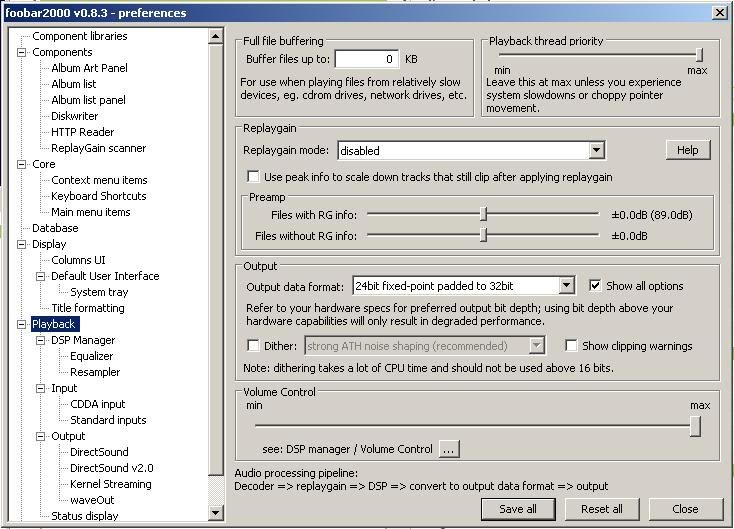Screen dimensions: 734x529
Task: Select DirectSound v2.0 tree item
Action: pyautogui.click(x=112, y=469)
